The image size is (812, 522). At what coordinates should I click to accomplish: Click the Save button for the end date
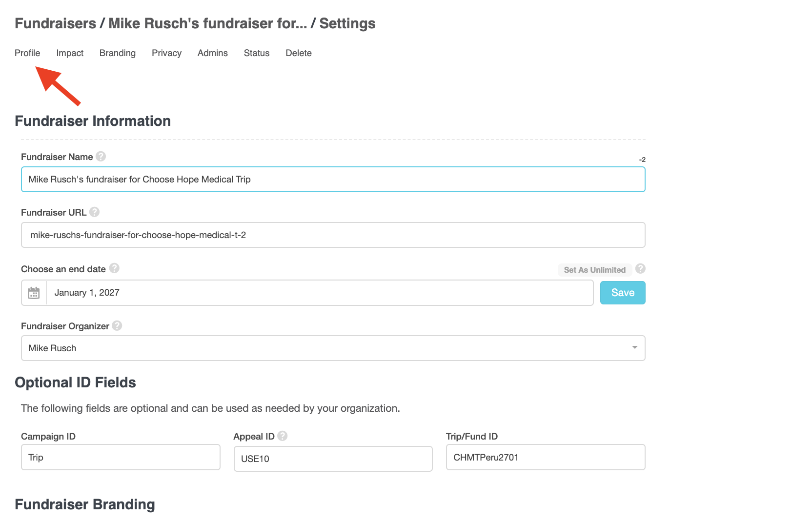click(x=623, y=292)
